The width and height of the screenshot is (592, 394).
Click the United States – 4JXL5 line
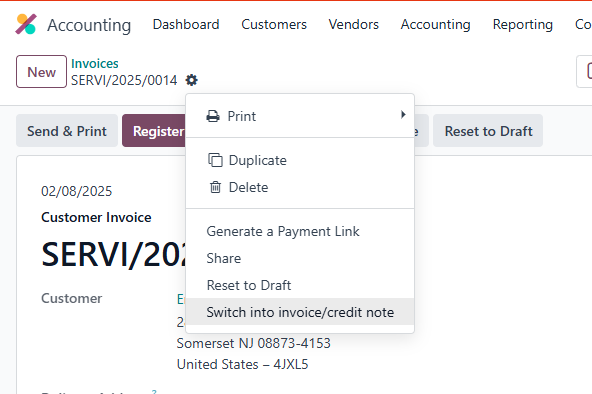point(242,365)
